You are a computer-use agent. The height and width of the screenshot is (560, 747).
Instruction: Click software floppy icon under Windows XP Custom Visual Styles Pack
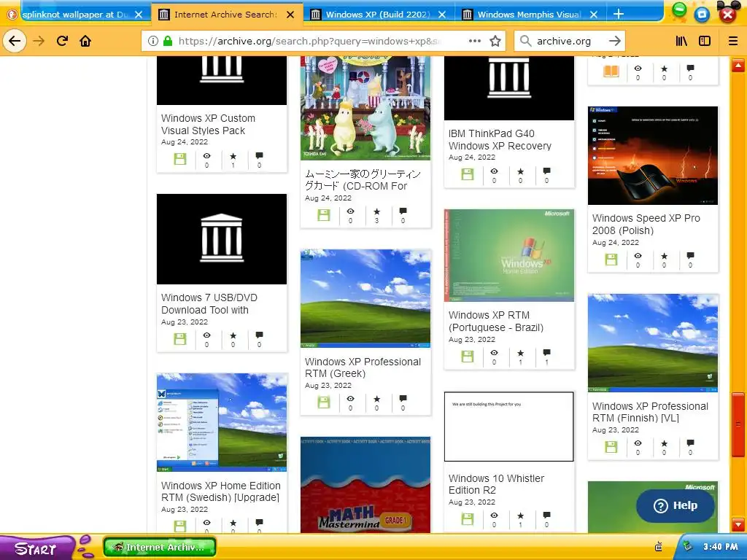pos(180,159)
